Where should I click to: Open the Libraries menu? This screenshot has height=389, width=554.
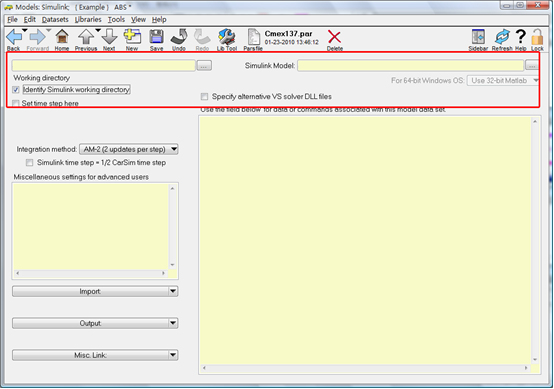pos(88,19)
